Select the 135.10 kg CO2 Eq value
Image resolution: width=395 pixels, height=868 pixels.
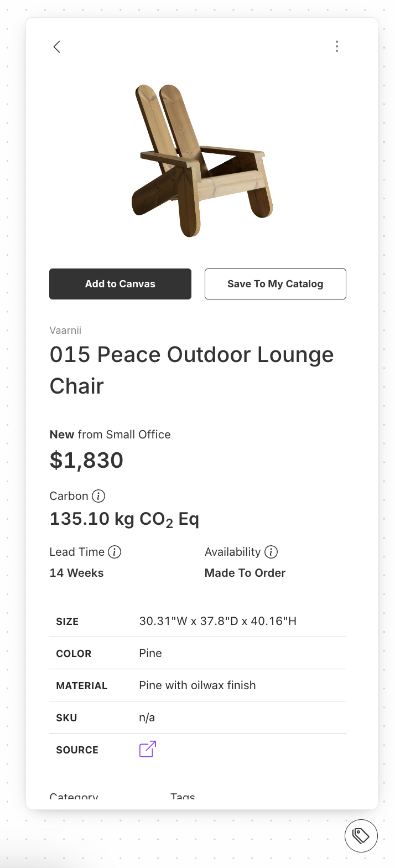tap(124, 519)
